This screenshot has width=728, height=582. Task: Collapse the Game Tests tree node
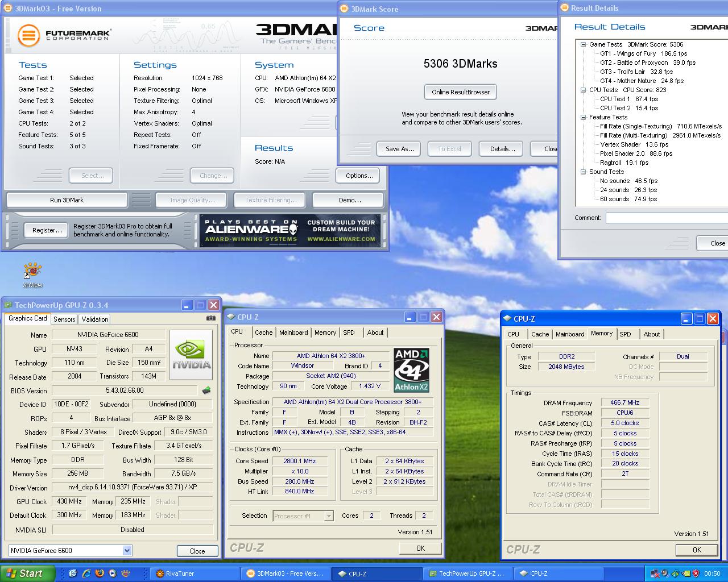pyautogui.click(x=583, y=44)
